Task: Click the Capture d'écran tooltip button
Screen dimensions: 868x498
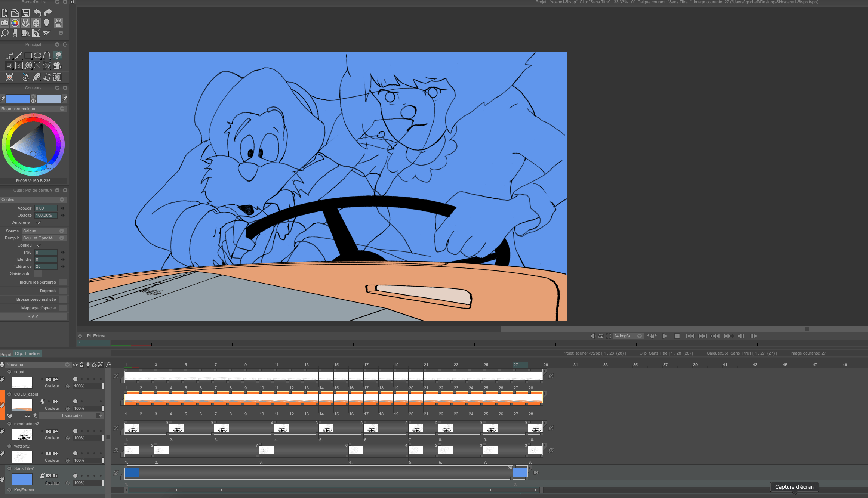Action: click(794, 487)
